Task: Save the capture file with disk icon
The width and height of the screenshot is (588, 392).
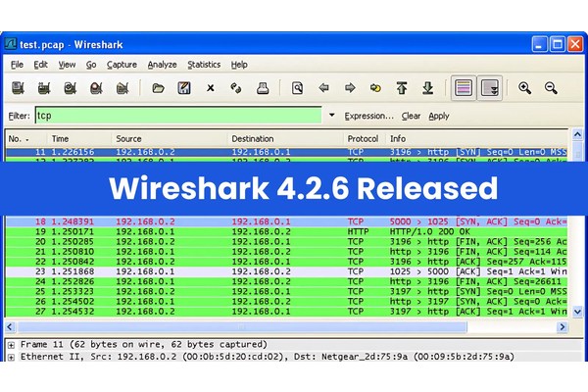Action: pyautogui.click(x=184, y=88)
